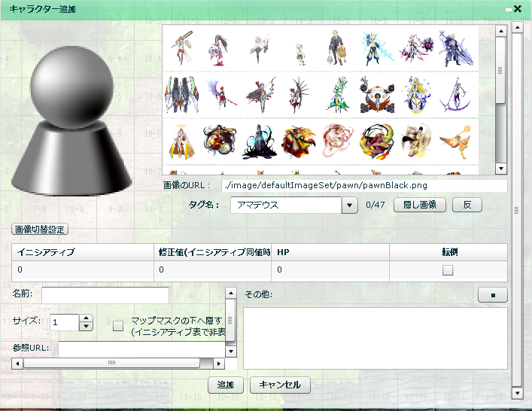532x411 pixels.
Task: Select the red-haired chainsaw girl character image
Action: (x=182, y=48)
